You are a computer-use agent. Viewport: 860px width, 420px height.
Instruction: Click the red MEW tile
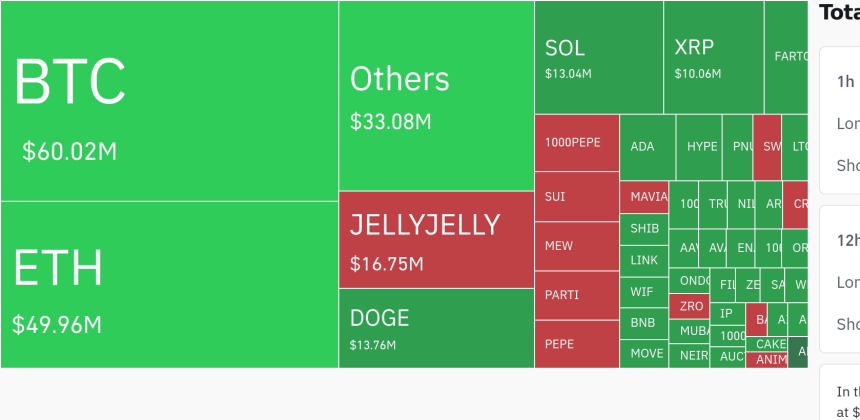[x=577, y=246]
